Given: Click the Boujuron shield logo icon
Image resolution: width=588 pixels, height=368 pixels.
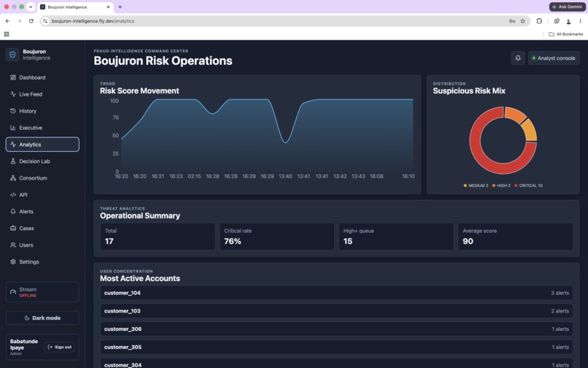Looking at the screenshot, I should (12, 55).
